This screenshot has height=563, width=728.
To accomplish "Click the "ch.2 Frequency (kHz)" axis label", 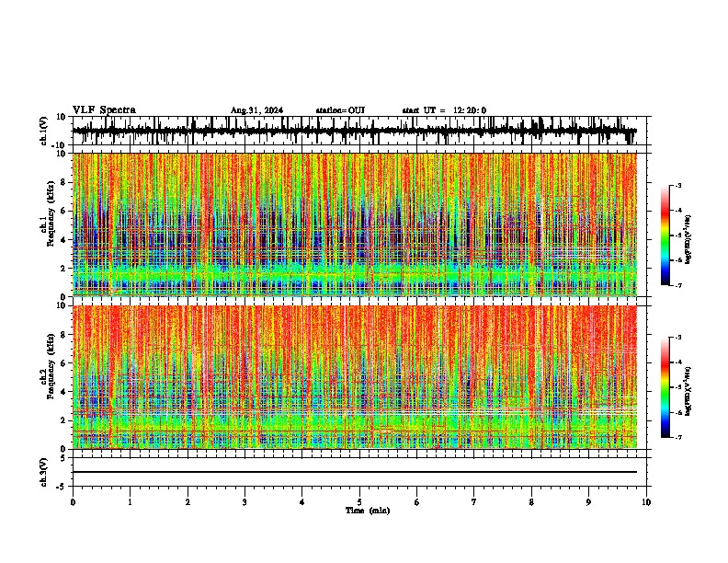I will [47, 366].
